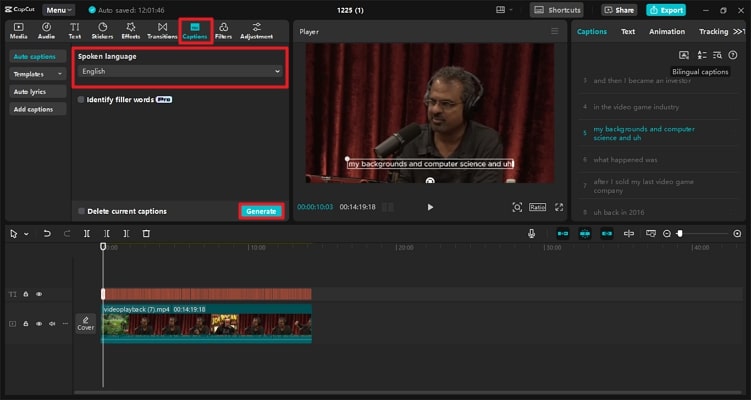Show more inspector tabs via double-arrow
Image resolution: width=751 pixels, height=400 pixels.
point(739,31)
